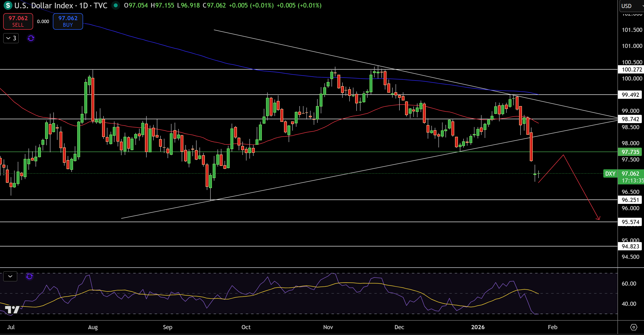The height and width of the screenshot is (335, 644).
Task: Collapse the indicator legend showing 3
Action: coord(11,38)
